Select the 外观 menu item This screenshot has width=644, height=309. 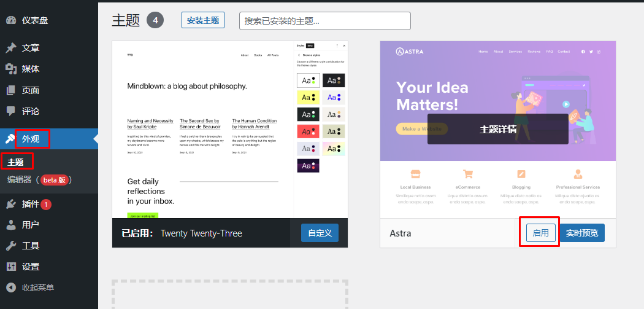click(x=49, y=139)
